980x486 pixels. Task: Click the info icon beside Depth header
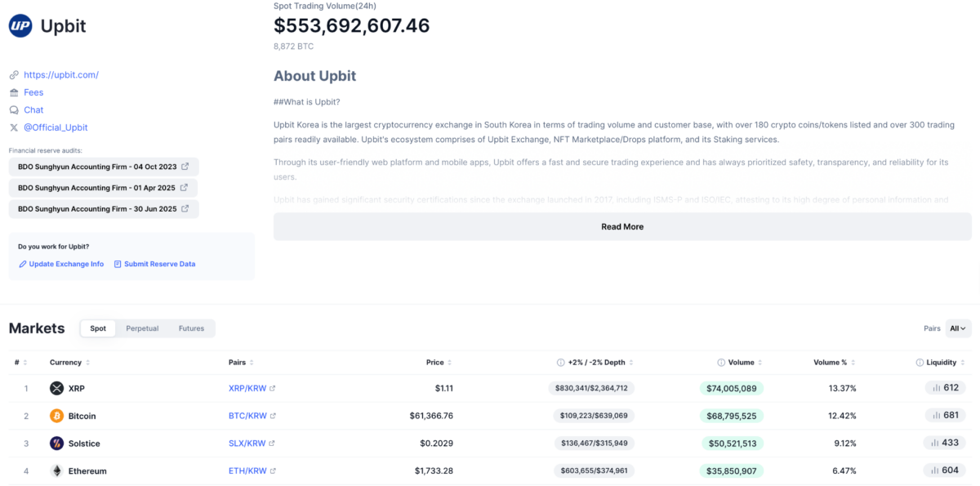[560, 363]
